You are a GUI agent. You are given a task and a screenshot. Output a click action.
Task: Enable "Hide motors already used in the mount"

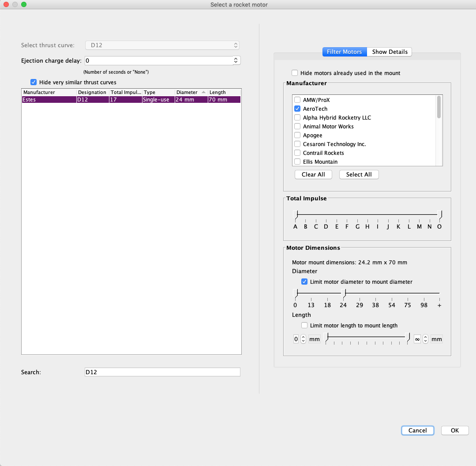pyautogui.click(x=295, y=73)
